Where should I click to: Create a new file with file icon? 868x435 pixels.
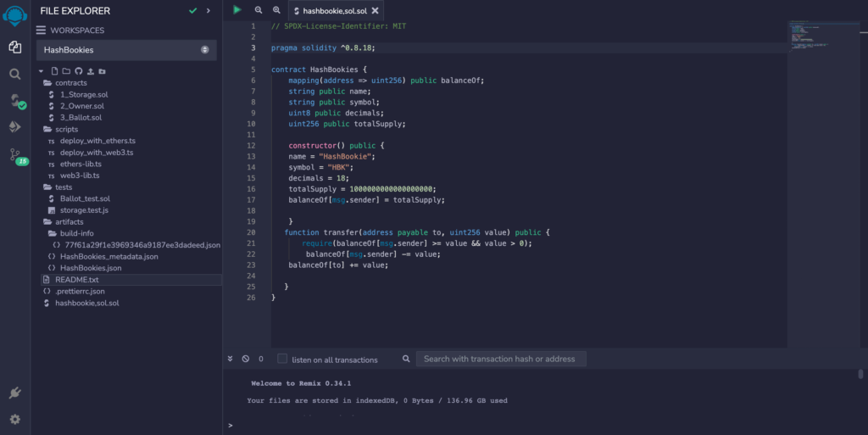[54, 71]
